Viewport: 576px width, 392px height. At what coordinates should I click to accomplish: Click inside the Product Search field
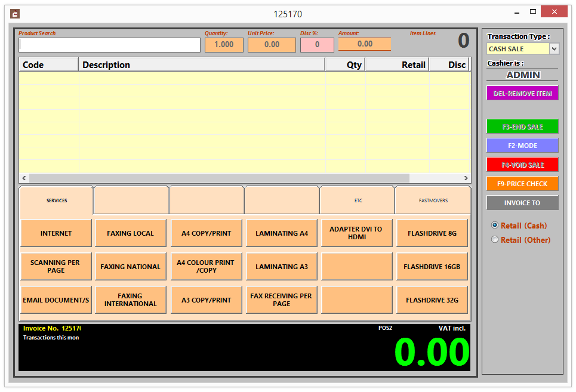point(109,44)
